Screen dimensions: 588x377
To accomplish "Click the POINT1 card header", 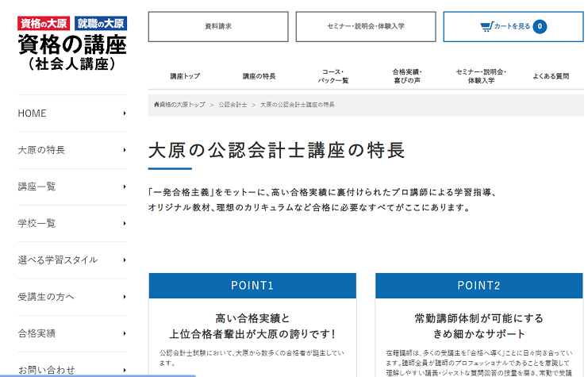I will click(x=252, y=286).
